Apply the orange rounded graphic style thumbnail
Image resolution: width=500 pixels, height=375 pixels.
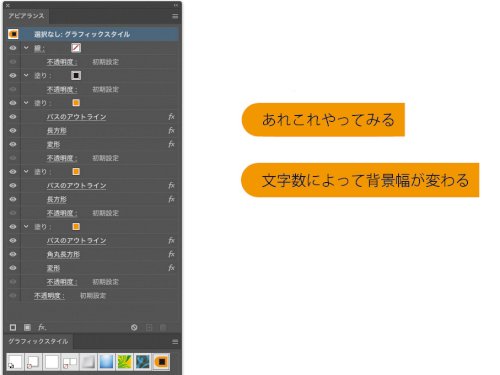pyautogui.click(x=161, y=362)
